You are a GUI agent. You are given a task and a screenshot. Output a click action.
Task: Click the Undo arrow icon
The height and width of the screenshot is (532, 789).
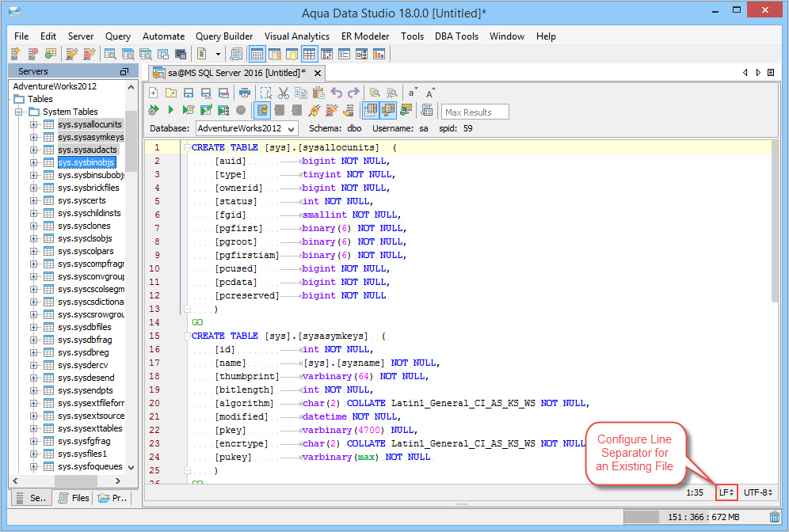(337, 93)
